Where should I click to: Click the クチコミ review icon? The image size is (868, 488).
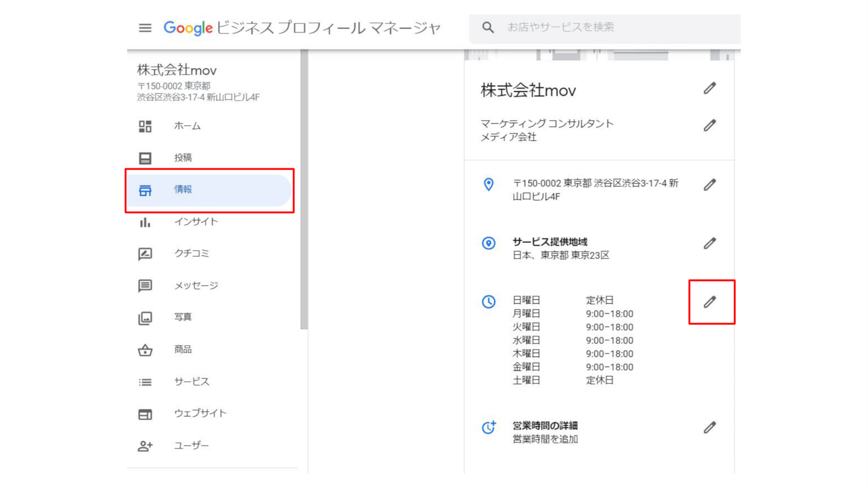(x=145, y=254)
